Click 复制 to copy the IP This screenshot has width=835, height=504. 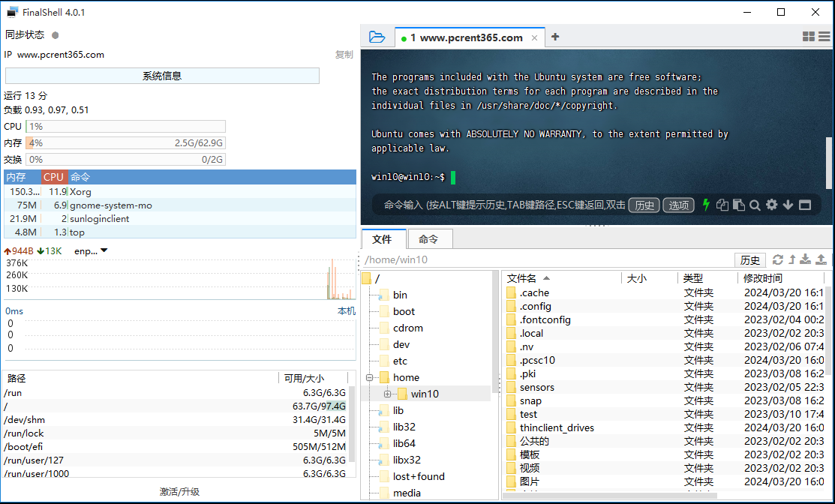[x=344, y=54]
